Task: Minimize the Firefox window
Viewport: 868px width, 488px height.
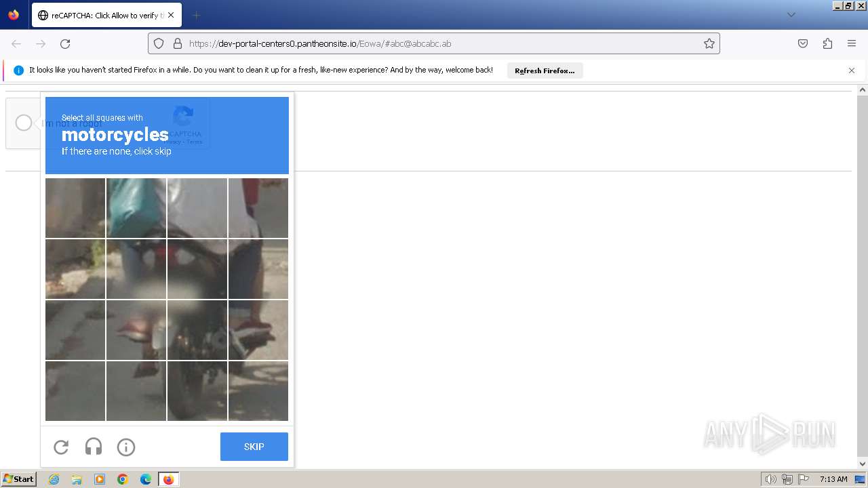Action: [x=837, y=5]
